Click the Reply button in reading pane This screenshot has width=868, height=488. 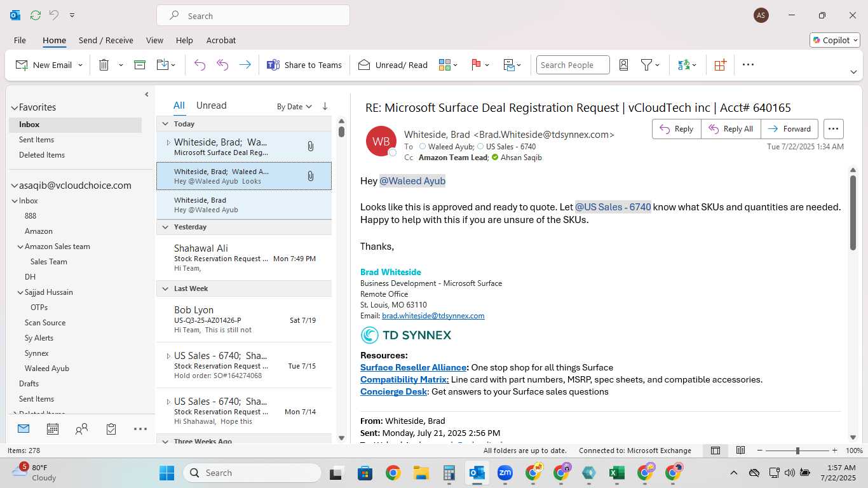(x=677, y=129)
